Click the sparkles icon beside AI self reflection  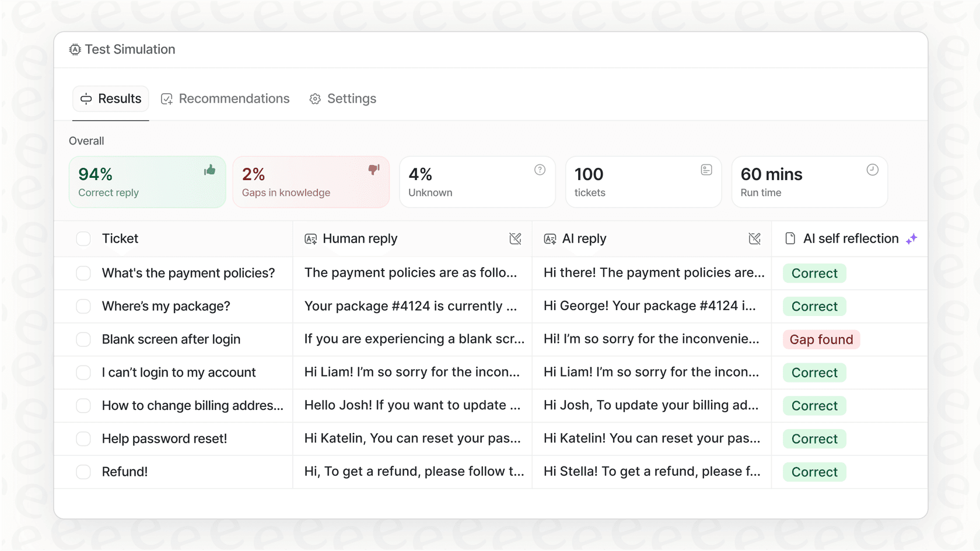[912, 238]
